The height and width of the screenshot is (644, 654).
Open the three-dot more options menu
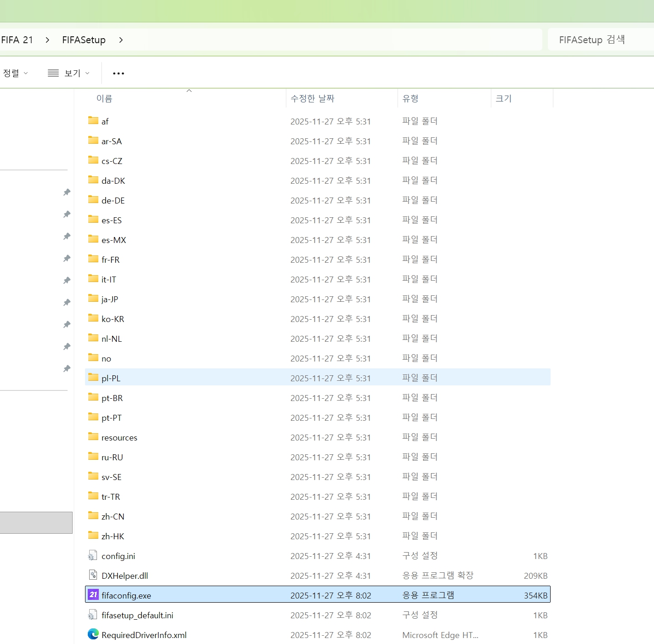[x=119, y=73]
